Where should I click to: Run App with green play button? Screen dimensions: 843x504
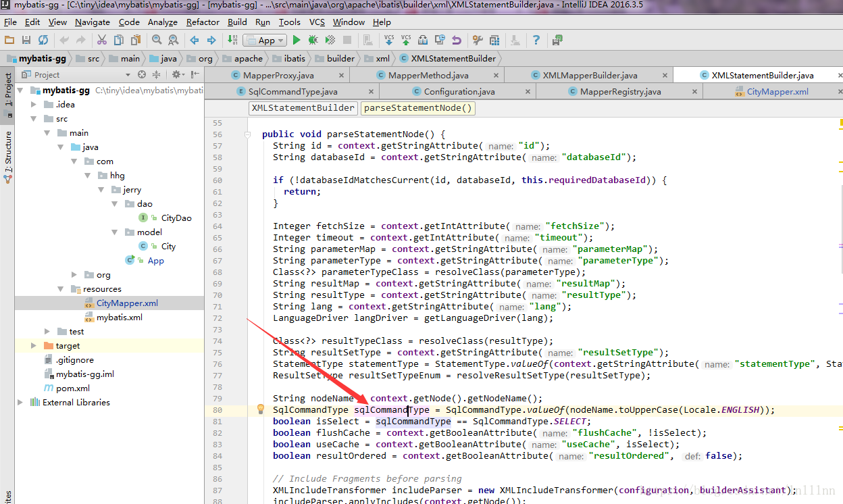pyautogui.click(x=297, y=41)
